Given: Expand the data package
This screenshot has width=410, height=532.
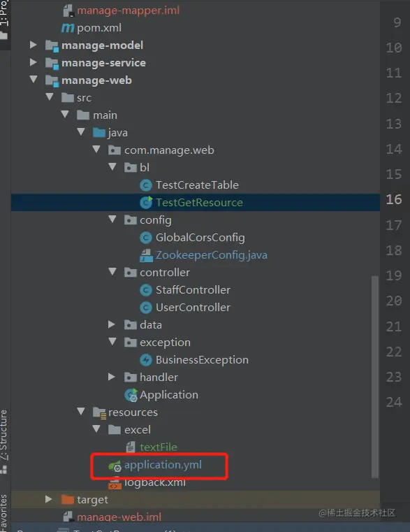Looking at the screenshot, I should (x=112, y=324).
